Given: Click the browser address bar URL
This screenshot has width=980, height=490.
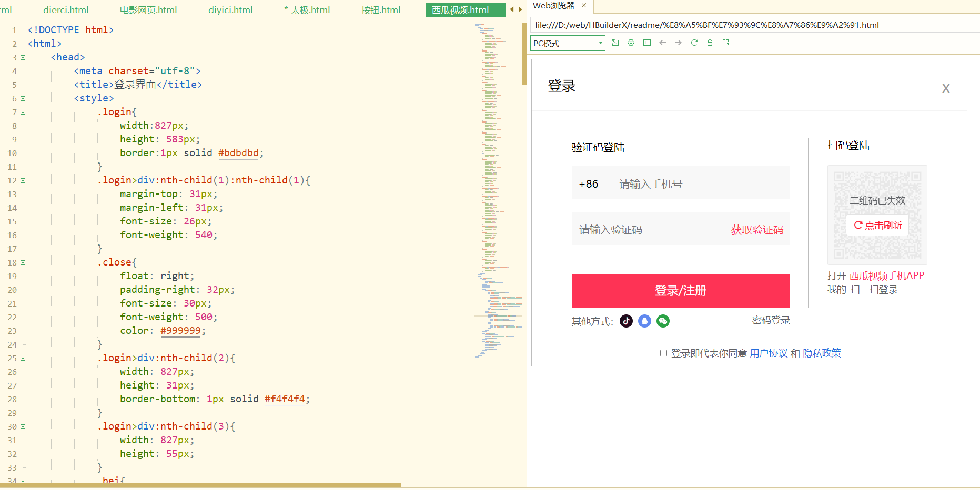Looking at the screenshot, I should [706, 25].
